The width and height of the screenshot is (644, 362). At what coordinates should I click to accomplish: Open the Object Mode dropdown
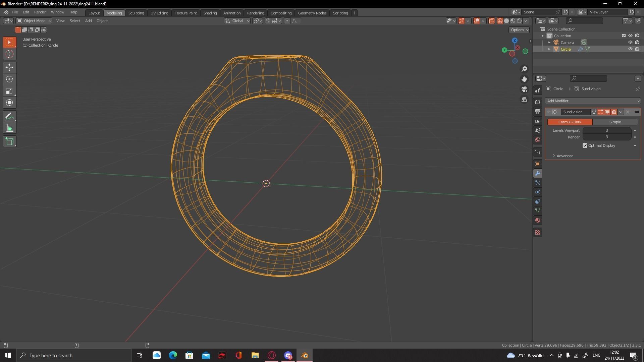(34, 21)
